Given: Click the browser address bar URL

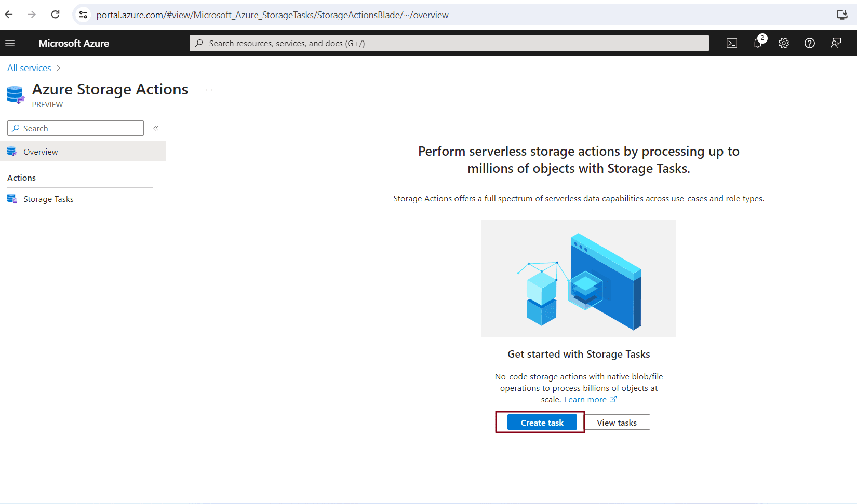Looking at the screenshot, I should [273, 15].
